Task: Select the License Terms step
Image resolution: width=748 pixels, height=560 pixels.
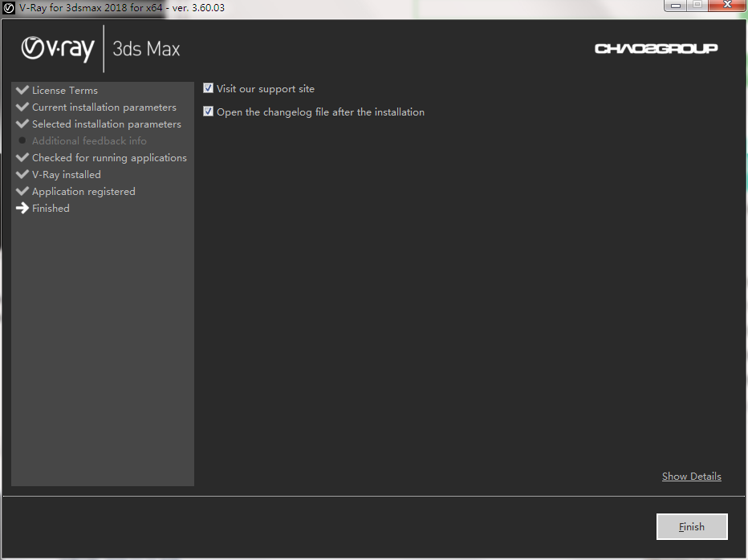Action: pos(65,90)
